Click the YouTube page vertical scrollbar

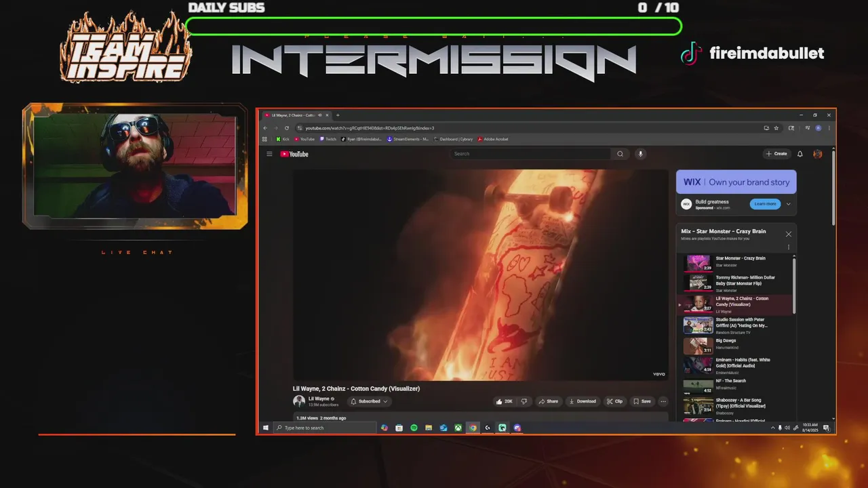point(833,186)
